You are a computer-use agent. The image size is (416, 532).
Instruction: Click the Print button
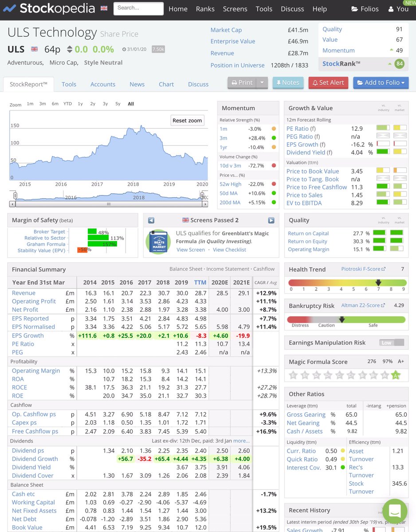tap(243, 82)
